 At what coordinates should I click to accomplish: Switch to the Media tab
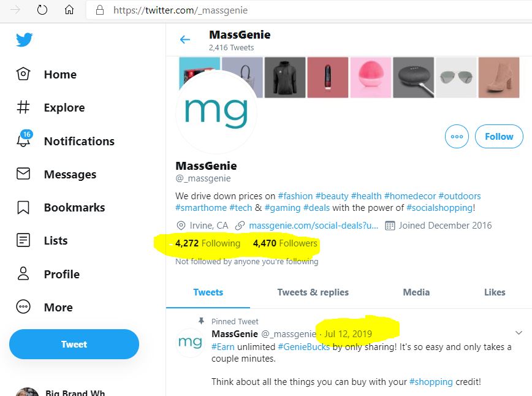tap(416, 292)
